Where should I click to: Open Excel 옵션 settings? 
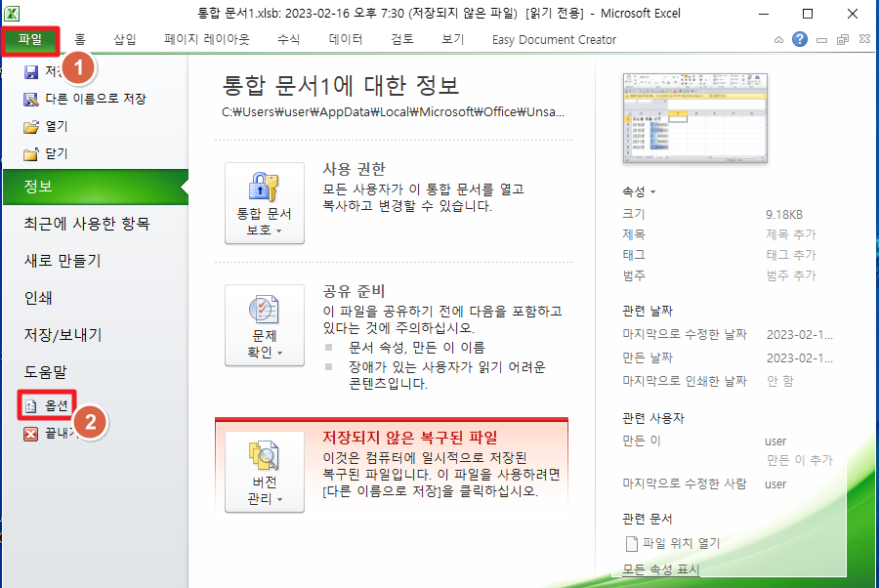tap(47, 405)
